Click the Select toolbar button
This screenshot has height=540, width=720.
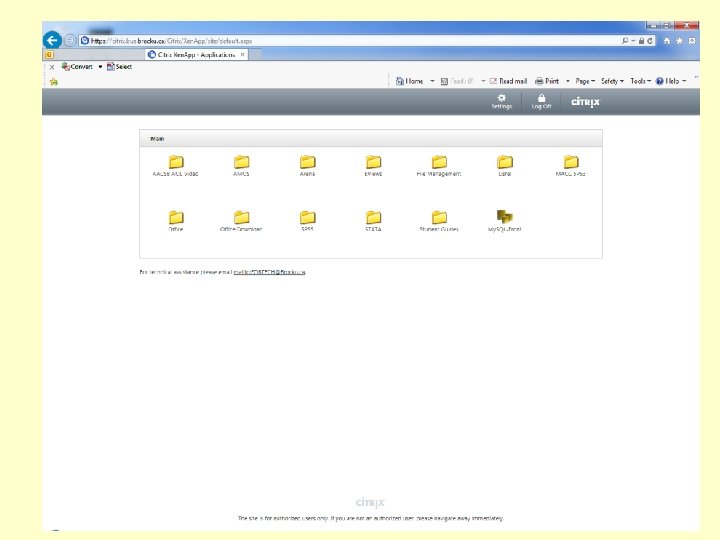click(119, 67)
